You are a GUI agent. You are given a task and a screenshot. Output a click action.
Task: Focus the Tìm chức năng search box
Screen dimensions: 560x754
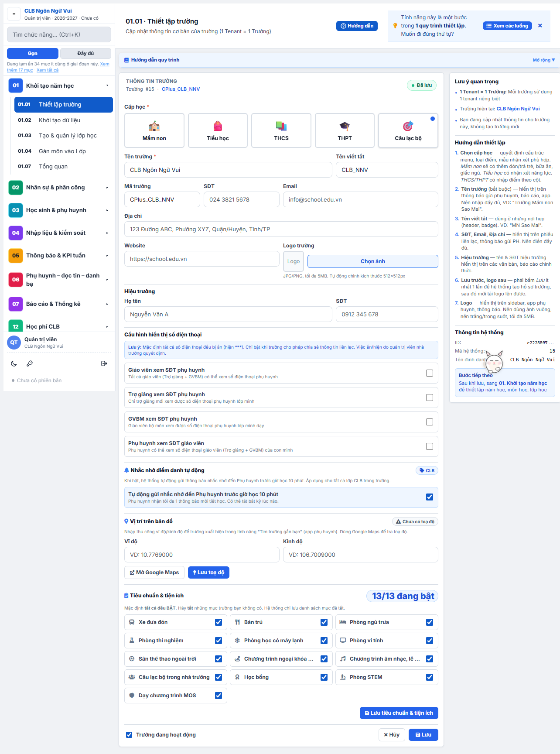point(59,34)
